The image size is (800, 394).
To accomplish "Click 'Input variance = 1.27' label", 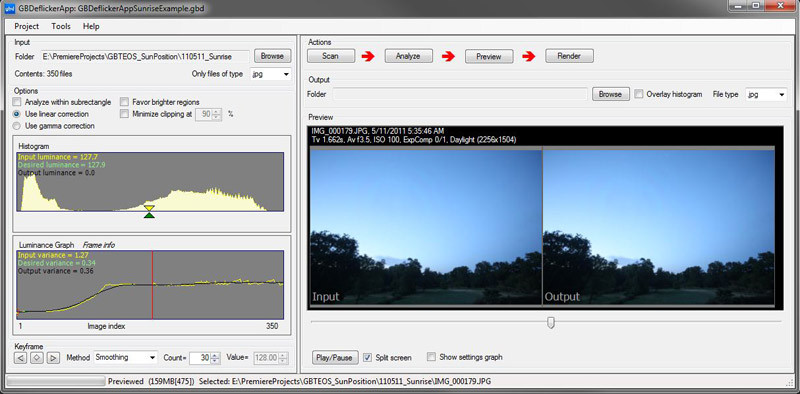I will (x=54, y=255).
